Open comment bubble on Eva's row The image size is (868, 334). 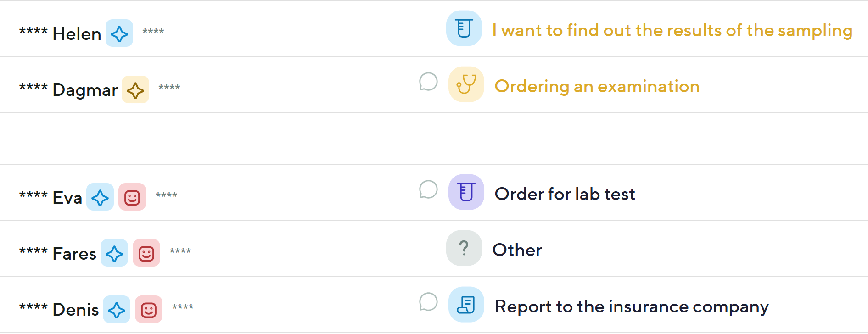428,189
